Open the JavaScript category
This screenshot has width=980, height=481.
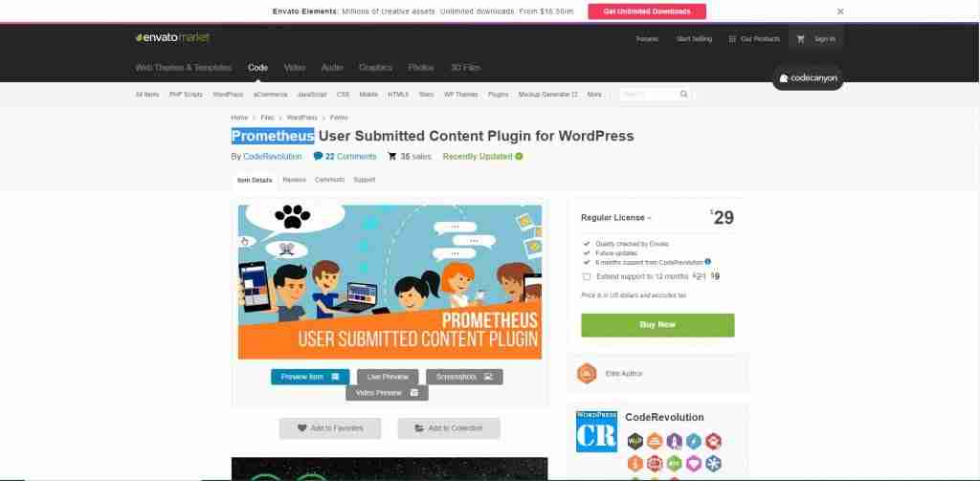click(312, 95)
